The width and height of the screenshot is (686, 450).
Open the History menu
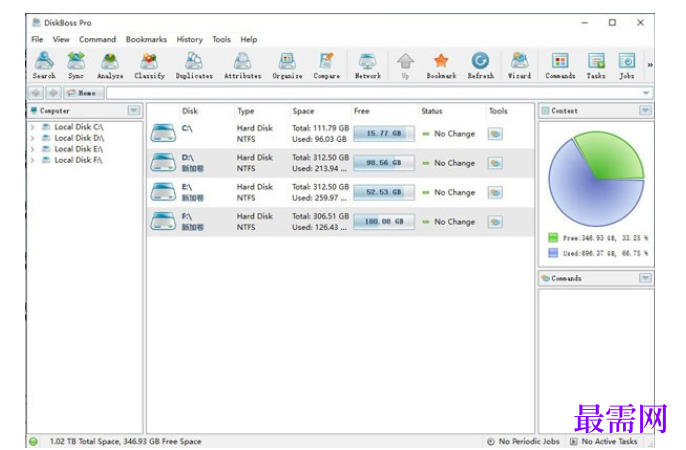[x=189, y=39]
